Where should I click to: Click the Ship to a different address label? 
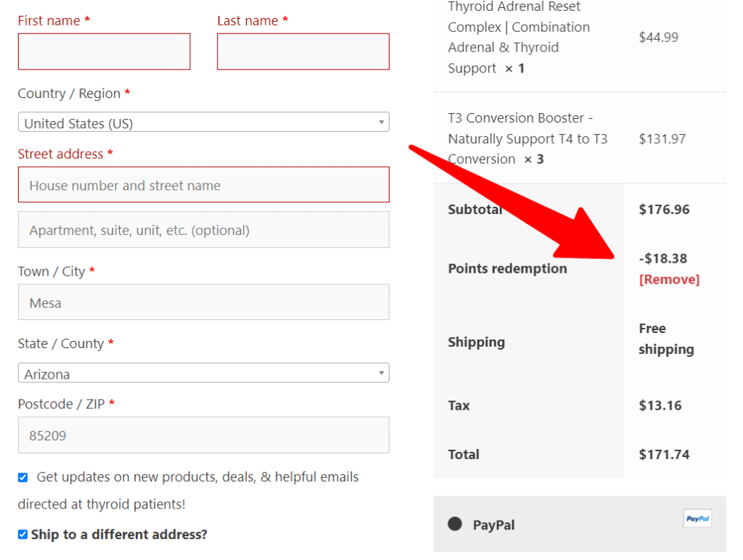point(119,535)
